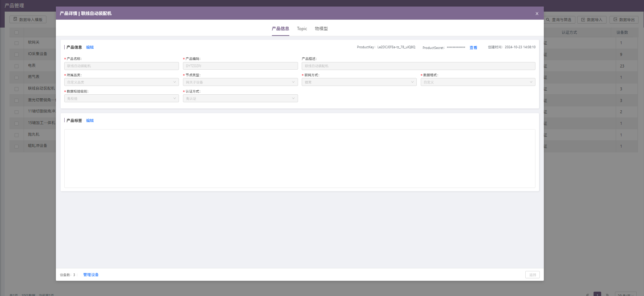
Task: Click the 查询与筛选 search icon
Action: [548, 20]
